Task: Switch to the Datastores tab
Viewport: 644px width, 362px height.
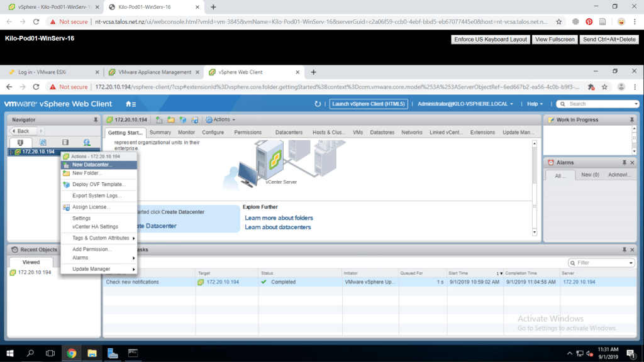Action: (382, 133)
